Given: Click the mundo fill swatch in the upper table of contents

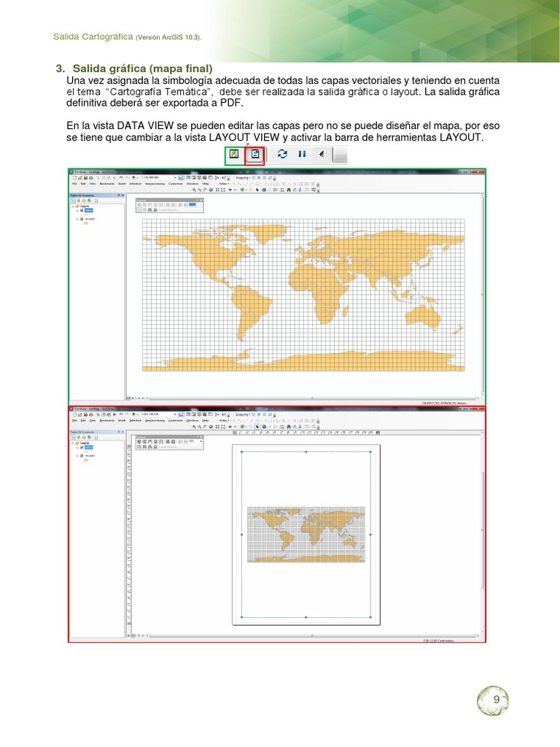Looking at the screenshot, I should pos(86,223).
